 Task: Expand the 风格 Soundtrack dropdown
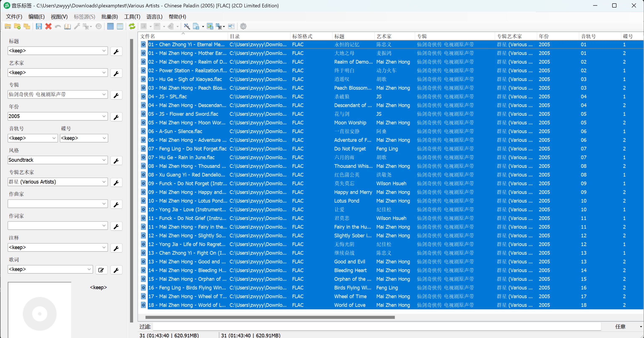pyautogui.click(x=104, y=160)
